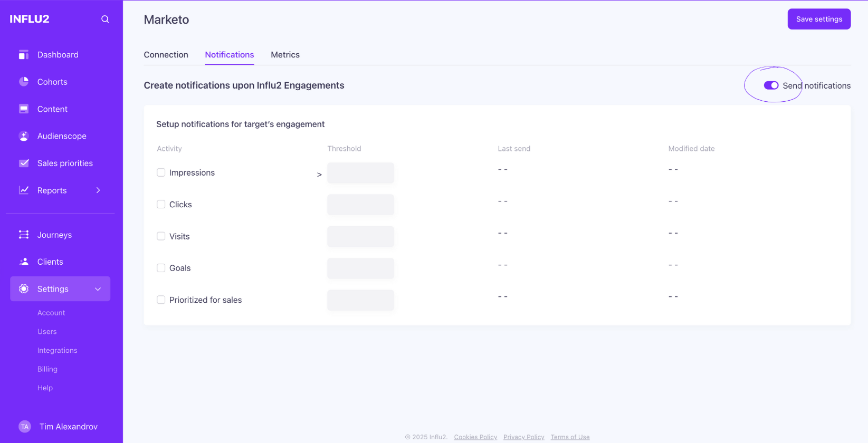Click the Impressions threshold input field
The width and height of the screenshot is (868, 443).
click(x=360, y=173)
